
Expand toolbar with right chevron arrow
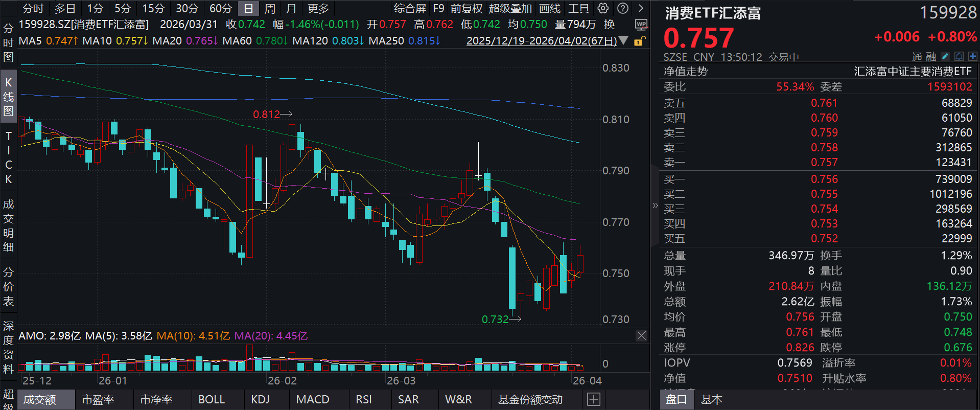(x=641, y=8)
